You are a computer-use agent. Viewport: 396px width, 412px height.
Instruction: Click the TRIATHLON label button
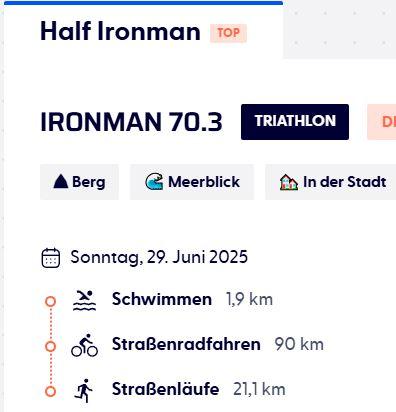pos(295,122)
